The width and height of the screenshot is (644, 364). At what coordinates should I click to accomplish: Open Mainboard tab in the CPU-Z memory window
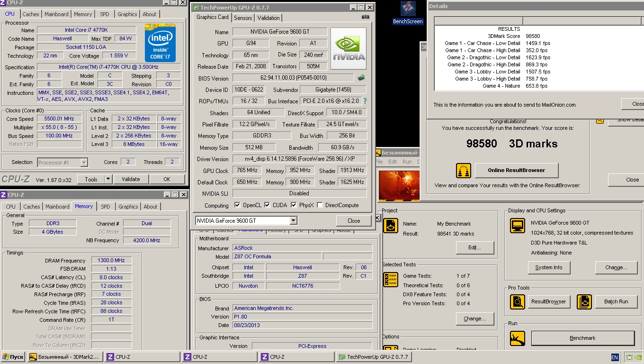coord(57,207)
